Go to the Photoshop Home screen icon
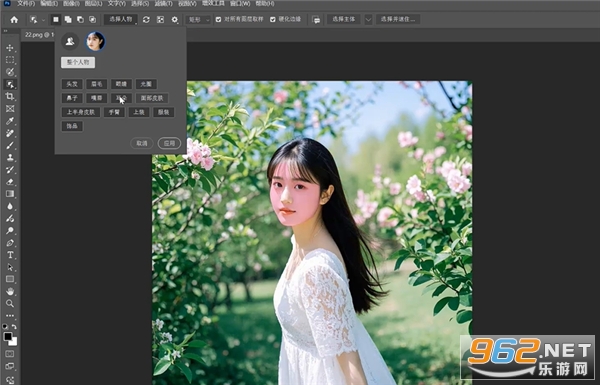600x385 pixels. point(14,20)
